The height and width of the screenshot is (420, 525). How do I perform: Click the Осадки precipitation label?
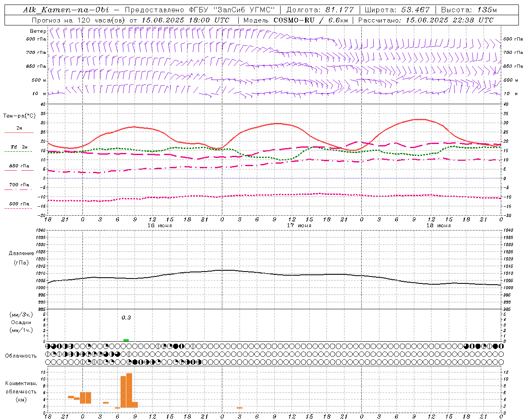click(x=21, y=322)
